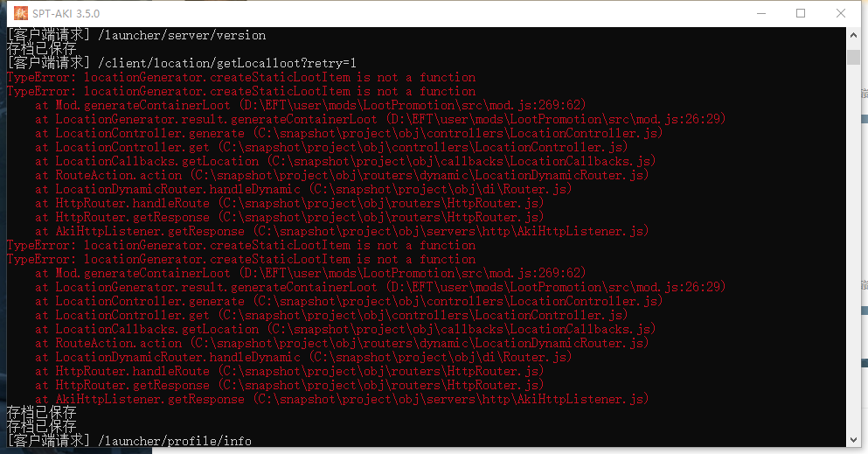Click the first LocationController.generate stack line
Viewport: 868px width, 454px height.
[x=349, y=133]
